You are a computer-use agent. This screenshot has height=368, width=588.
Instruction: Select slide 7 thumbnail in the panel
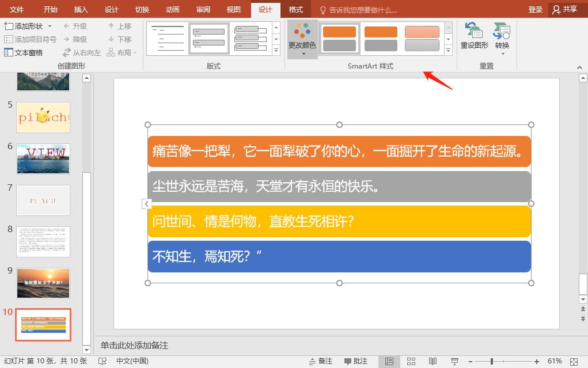point(43,200)
